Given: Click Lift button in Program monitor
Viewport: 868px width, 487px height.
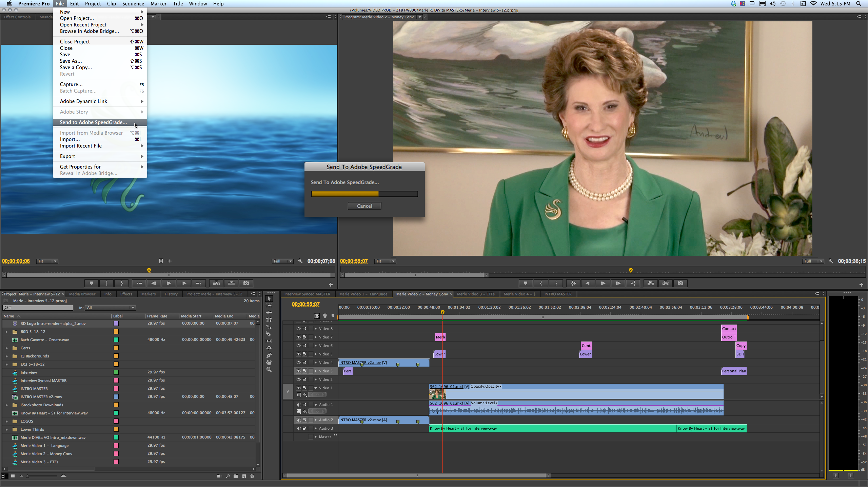Looking at the screenshot, I should (650, 283).
